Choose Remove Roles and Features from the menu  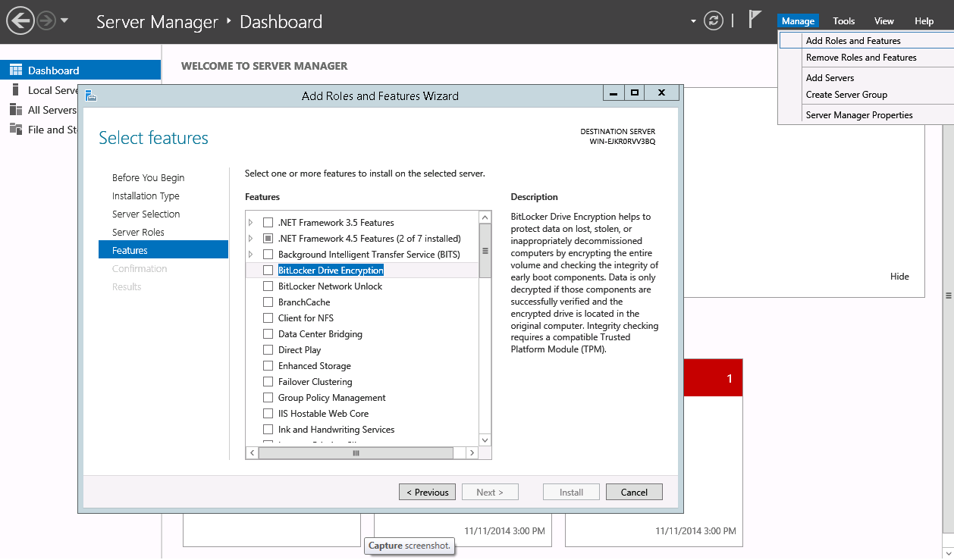click(x=861, y=58)
